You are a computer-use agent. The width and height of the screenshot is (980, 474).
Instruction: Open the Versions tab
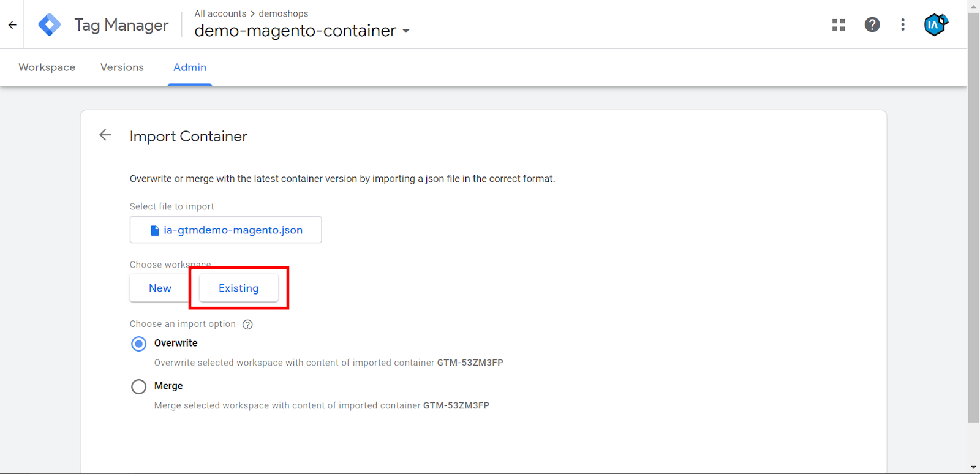(122, 67)
